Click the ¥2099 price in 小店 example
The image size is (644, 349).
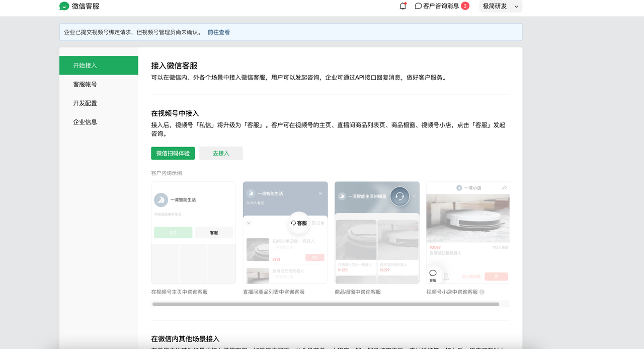[434, 247]
